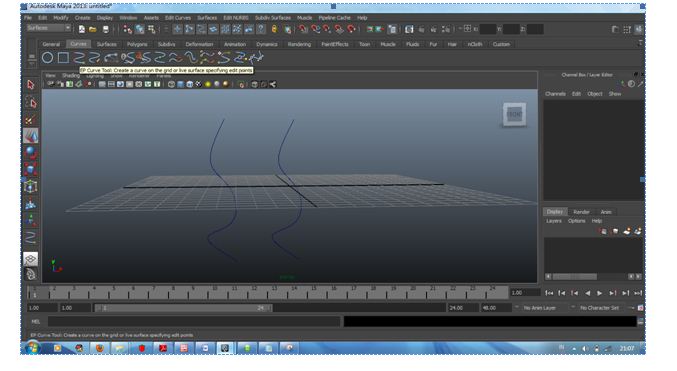
Task: Click the single perspective view layout icon
Action: point(30,259)
